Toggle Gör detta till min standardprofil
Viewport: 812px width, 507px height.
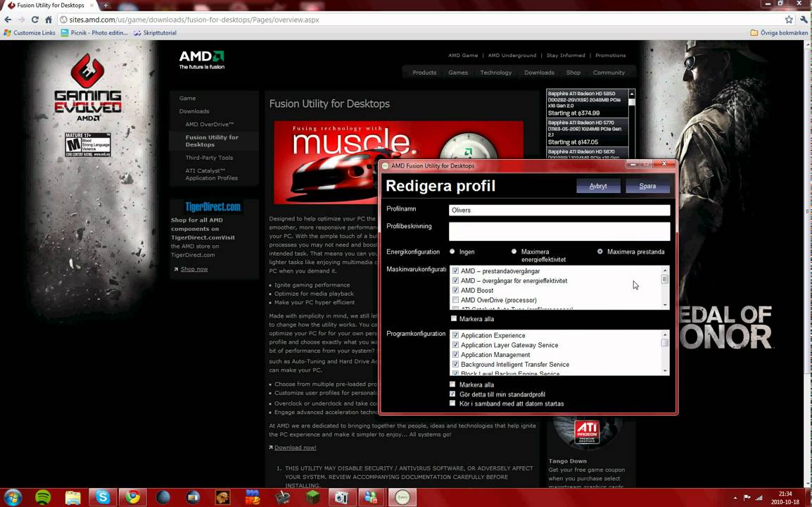click(452, 394)
